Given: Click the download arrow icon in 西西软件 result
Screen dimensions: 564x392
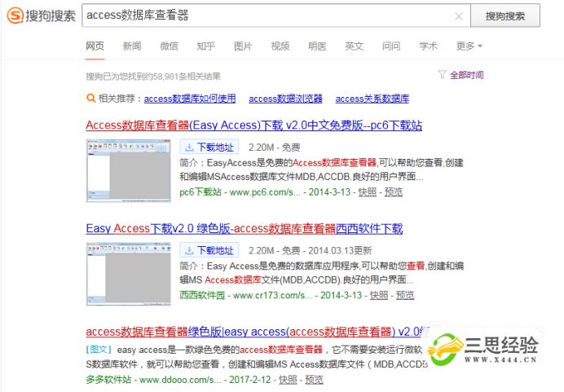Looking at the screenshot, I should (189, 250).
